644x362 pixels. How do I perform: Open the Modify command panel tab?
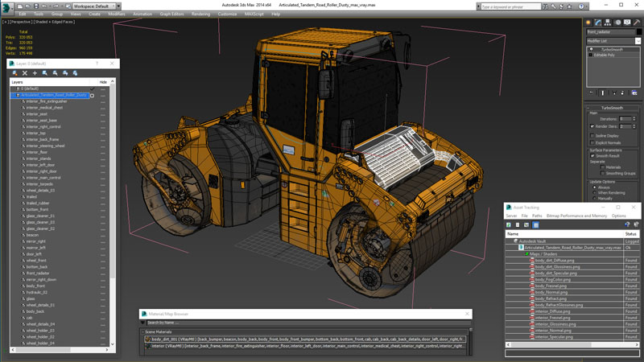pyautogui.click(x=598, y=23)
